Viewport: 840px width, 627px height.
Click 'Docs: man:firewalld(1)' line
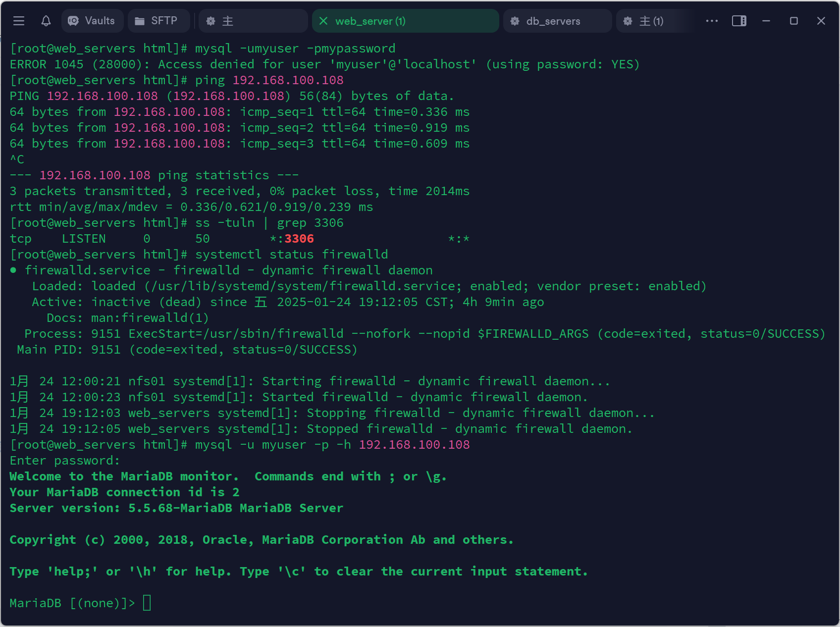(x=128, y=318)
